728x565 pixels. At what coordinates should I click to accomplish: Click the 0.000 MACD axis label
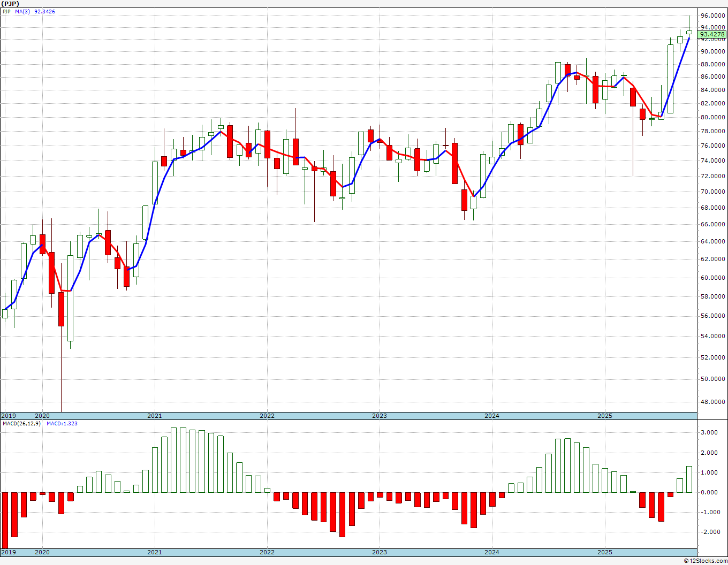click(710, 493)
